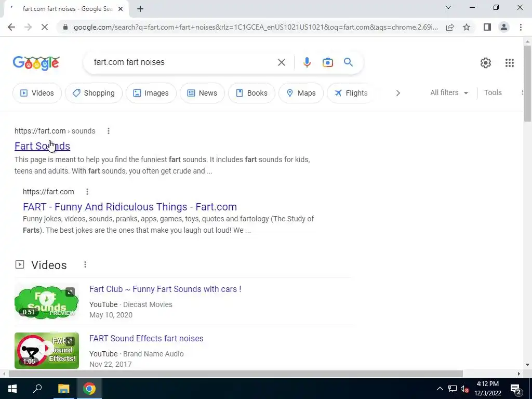Open the Google apps grid

point(509,63)
